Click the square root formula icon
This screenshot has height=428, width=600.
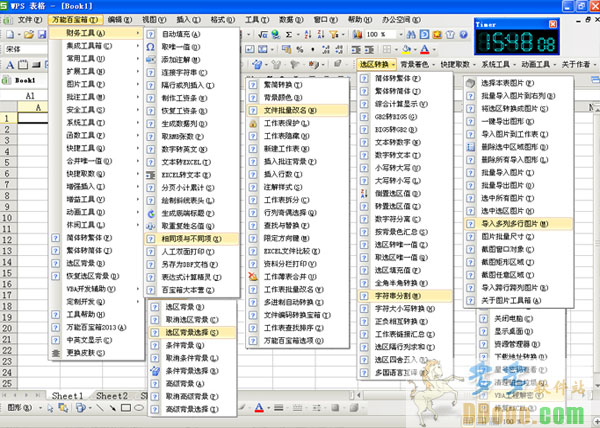262,35
